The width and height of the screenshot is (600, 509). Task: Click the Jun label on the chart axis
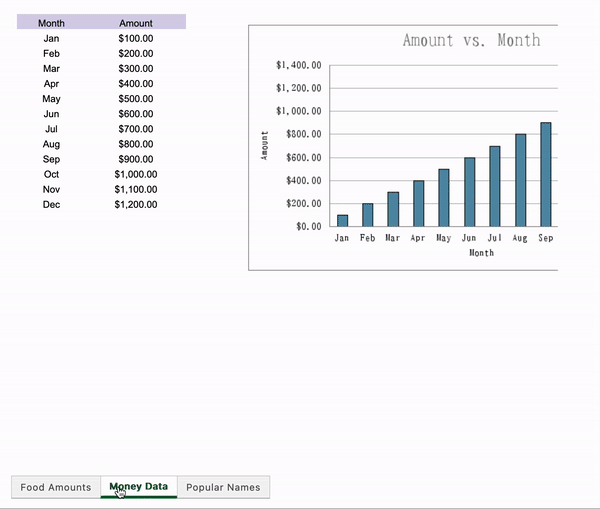click(x=469, y=238)
